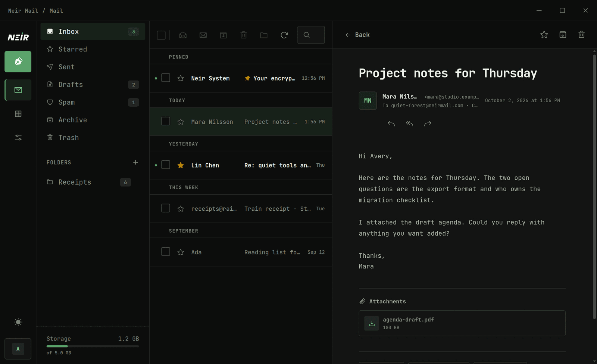Download agenda-draft.pdf using its download icon
Image resolution: width=597 pixels, height=364 pixels.
pos(372,323)
